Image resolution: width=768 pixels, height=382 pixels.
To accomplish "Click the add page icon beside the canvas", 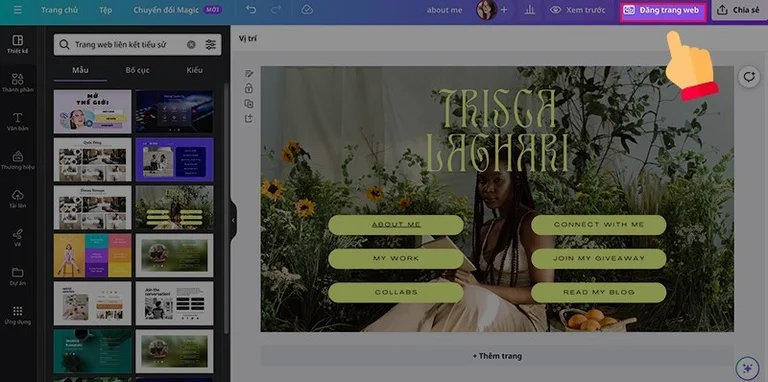I will [x=249, y=119].
